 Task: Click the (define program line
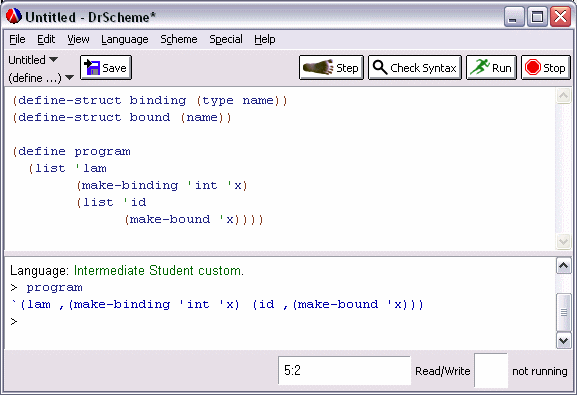point(71,151)
